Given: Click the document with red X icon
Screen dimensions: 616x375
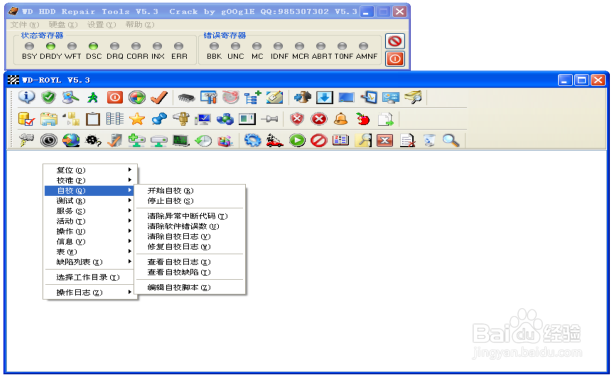Looking at the screenshot, I should click(407, 140).
